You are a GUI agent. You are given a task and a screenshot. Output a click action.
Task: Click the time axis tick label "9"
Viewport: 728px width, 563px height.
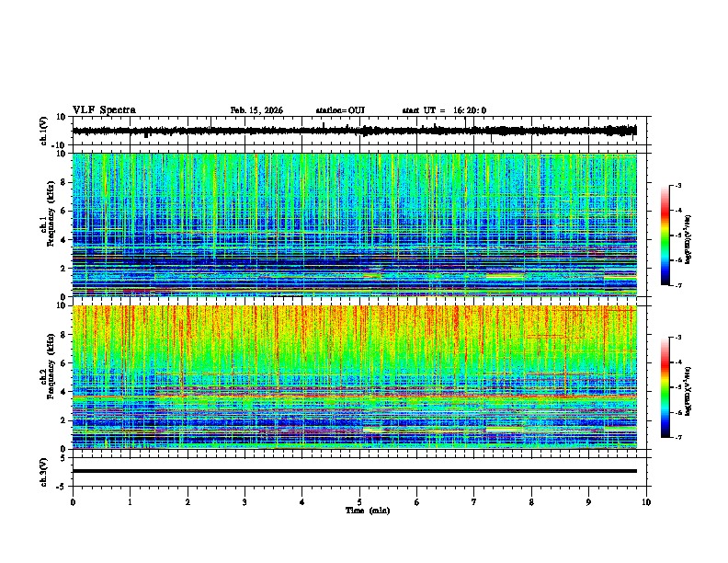588,502
